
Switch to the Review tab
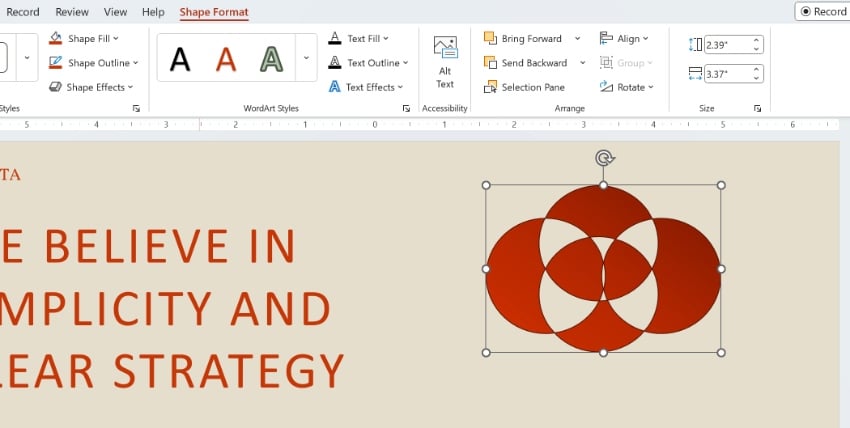[x=72, y=12]
